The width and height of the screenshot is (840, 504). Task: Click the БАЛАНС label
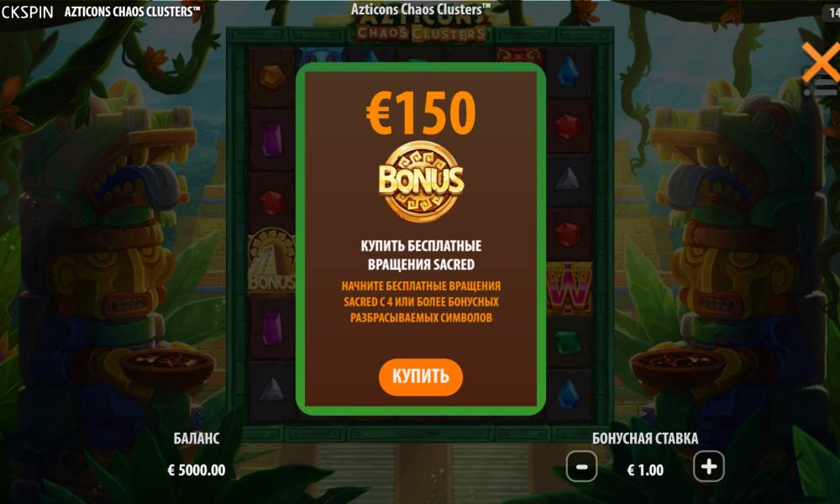click(x=197, y=438)
